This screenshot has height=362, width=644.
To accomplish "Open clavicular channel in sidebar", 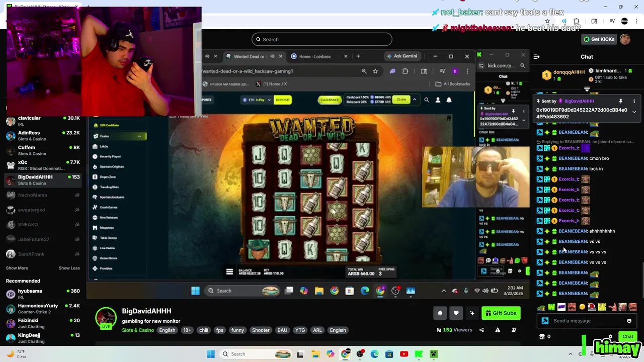I will coord(43,121).
